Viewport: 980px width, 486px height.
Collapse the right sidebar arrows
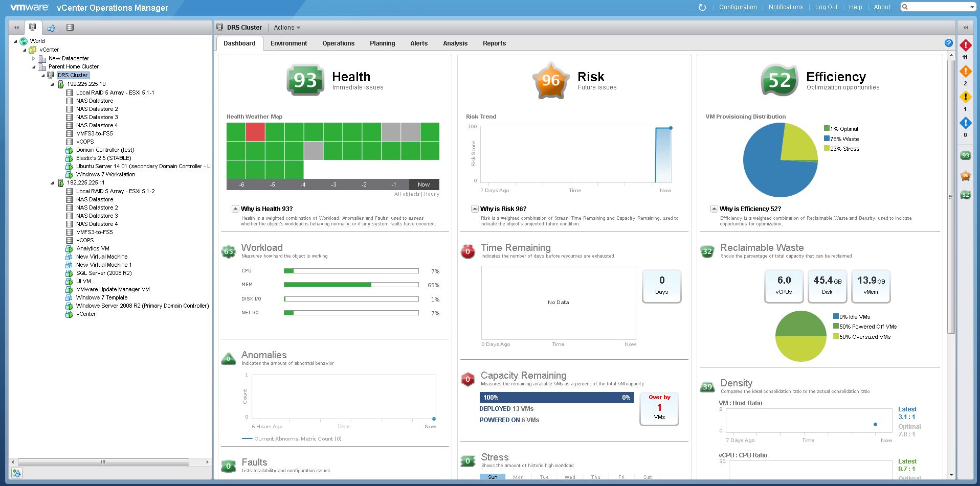pyautogui.click(x=966, y=28)
